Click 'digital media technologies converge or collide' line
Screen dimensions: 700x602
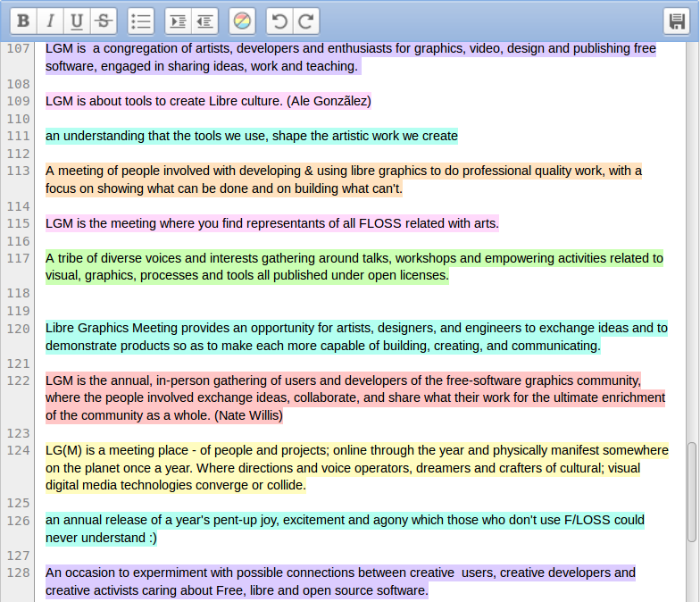pos(176,485)
